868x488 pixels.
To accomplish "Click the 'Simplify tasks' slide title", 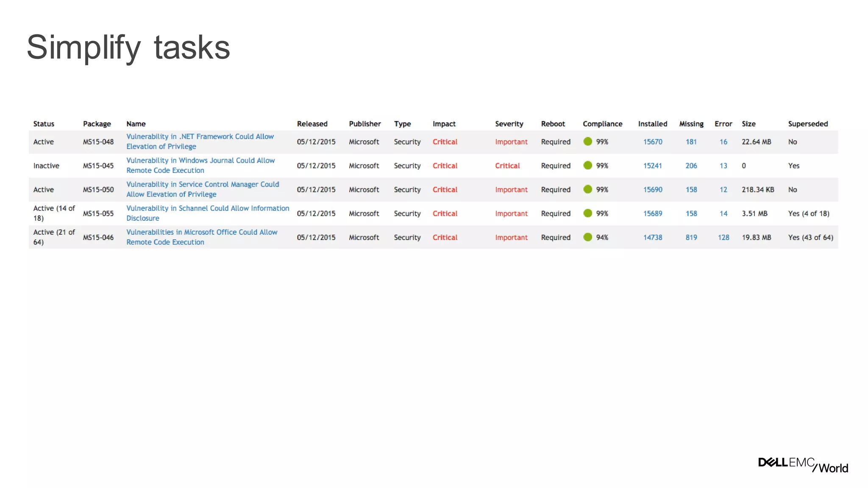I will 128,47.
